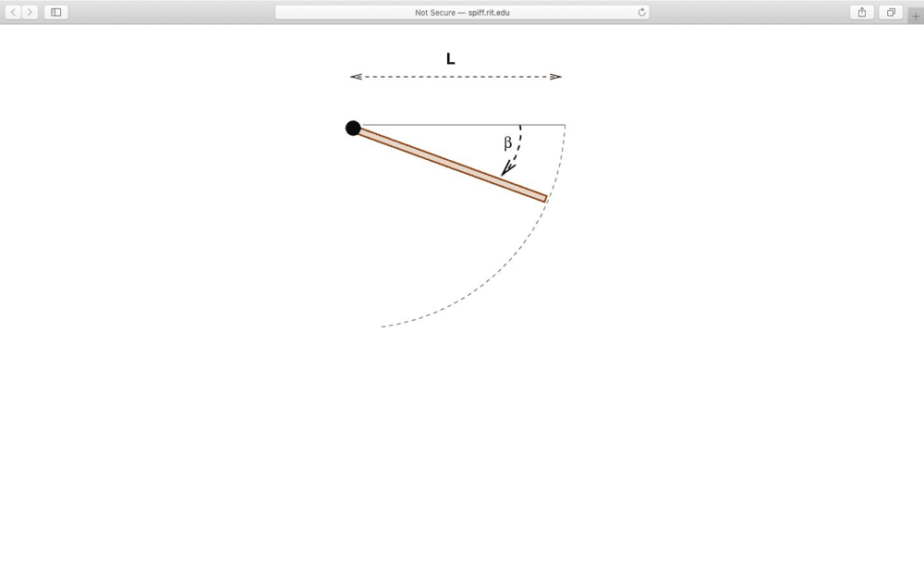Click the brown rod in the diagram
924x578 pixels.
pyautogui.click(x=452, y=165)
